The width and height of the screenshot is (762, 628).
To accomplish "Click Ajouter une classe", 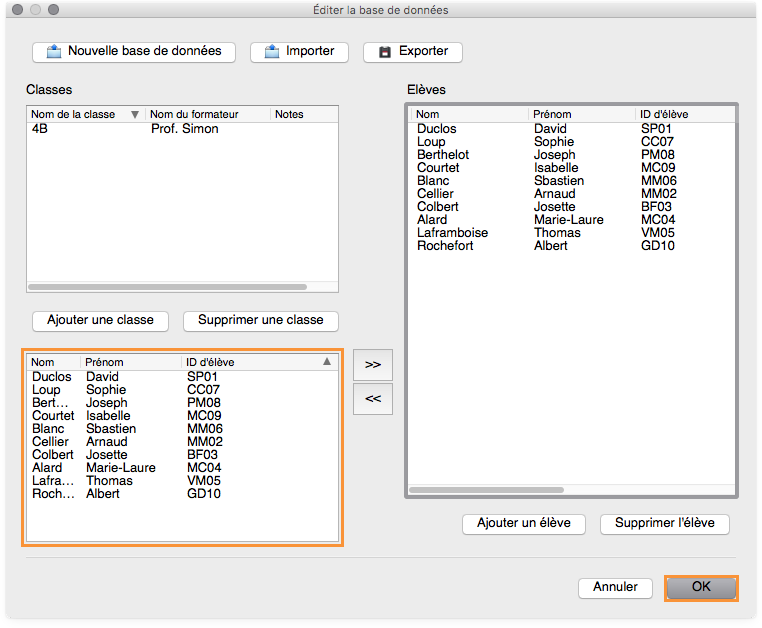I will (x=100, y=320).
